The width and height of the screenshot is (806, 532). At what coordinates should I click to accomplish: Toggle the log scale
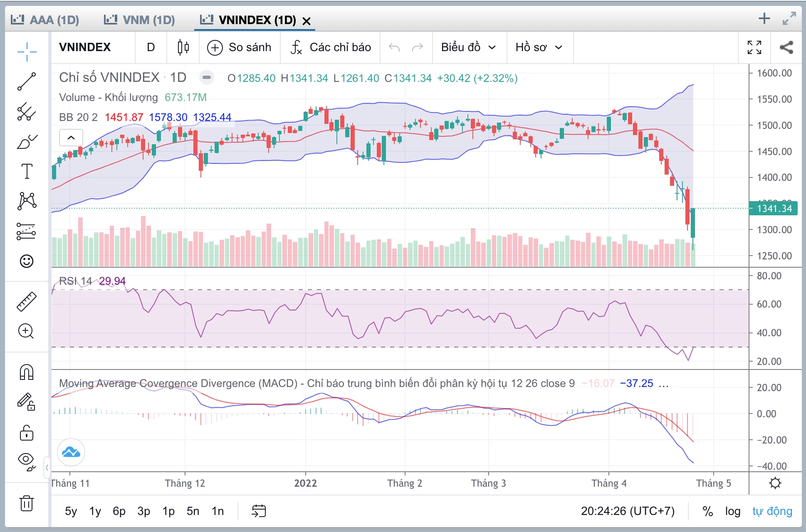733,511
